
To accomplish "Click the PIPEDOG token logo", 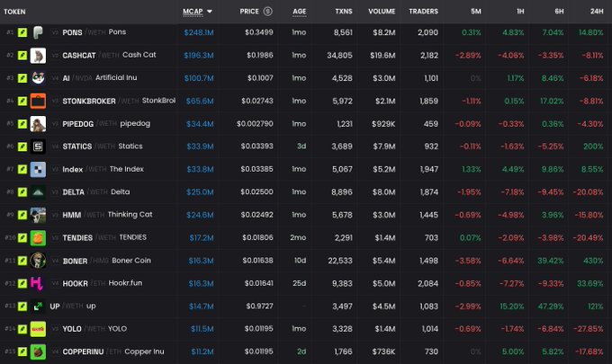I will pos(38,124).
